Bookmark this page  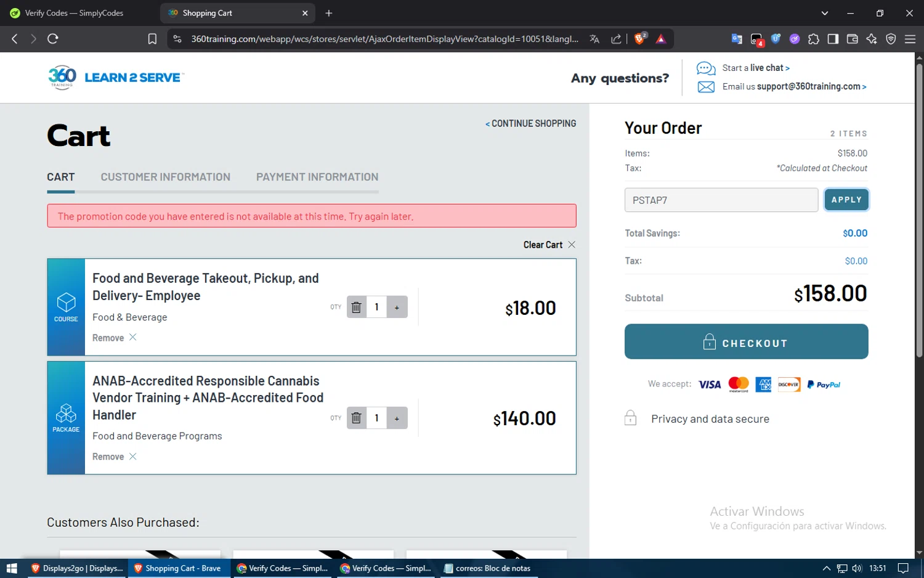click(x=152, y=39)
